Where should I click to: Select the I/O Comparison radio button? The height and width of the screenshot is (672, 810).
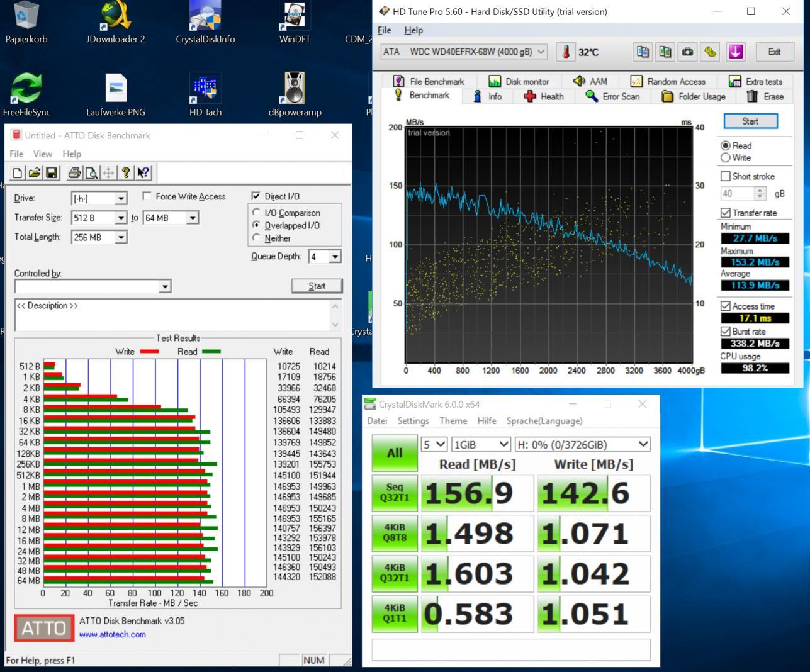(256, 213)
